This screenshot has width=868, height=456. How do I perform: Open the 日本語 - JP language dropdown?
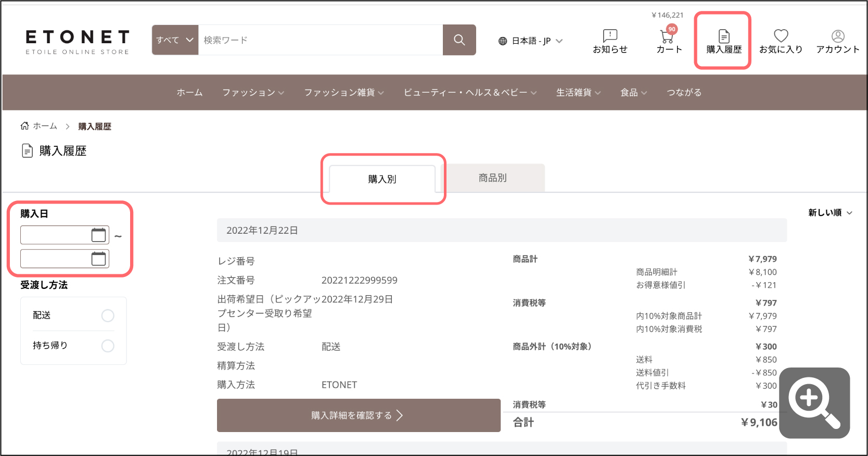point(531,41)
